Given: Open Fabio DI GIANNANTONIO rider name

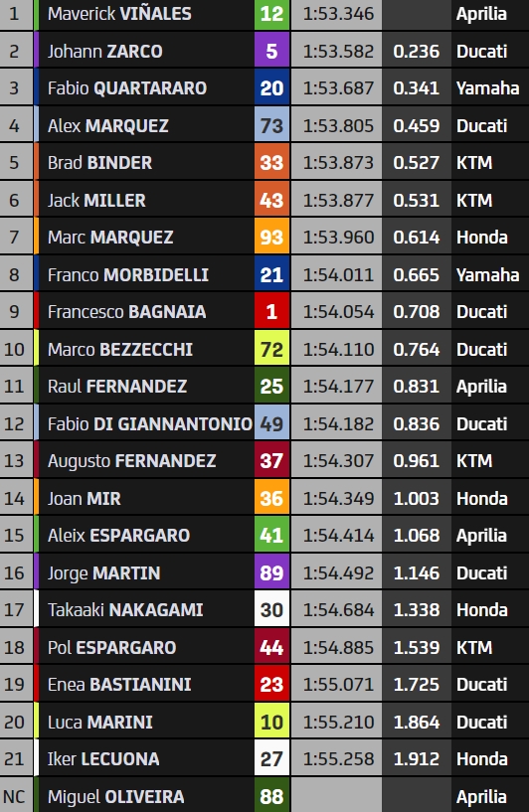Looking at the screenshot, I should coord(150,423).
